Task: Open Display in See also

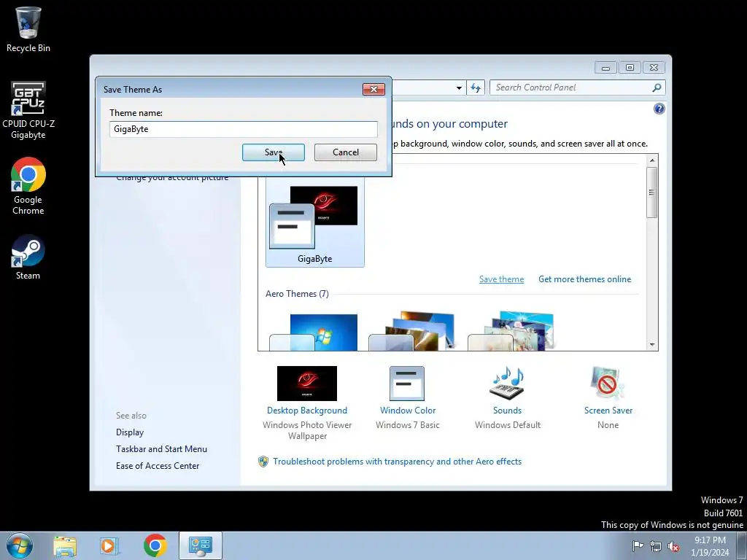Action: 130,432
